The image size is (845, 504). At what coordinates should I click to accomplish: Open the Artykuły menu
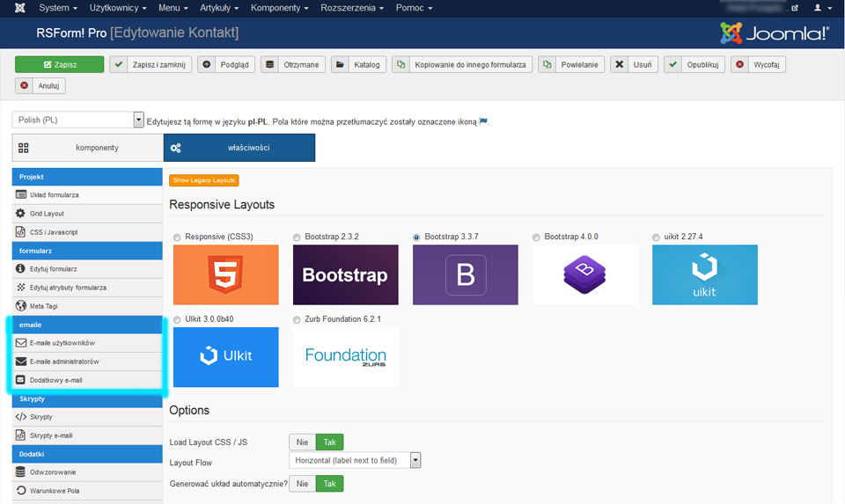tap(219, 8)
